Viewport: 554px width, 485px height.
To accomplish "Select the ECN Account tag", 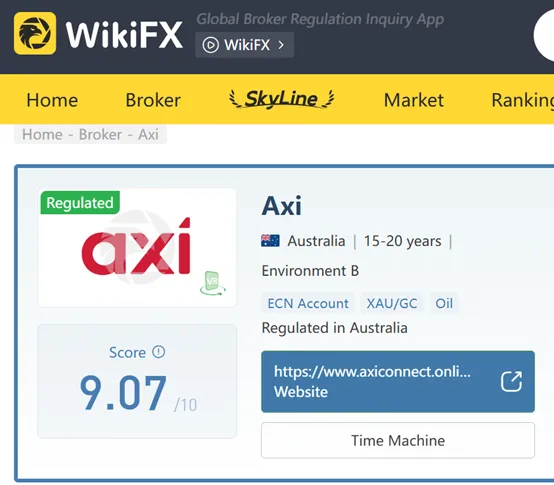I will click(308, 303).
